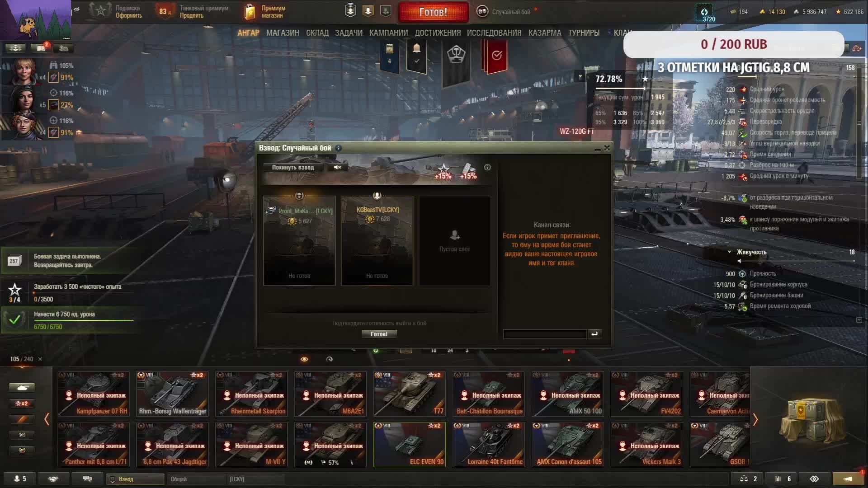The width and height of the screenshot is (868, 488).
Task: Click the 72.78% mark progress slider
Action: [x=620, y=88]
